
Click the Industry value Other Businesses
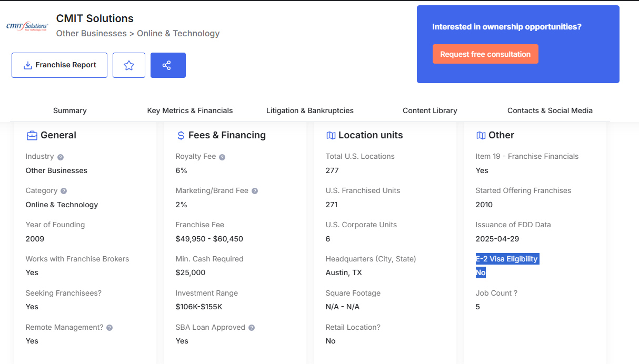click(x=56, y=170)
